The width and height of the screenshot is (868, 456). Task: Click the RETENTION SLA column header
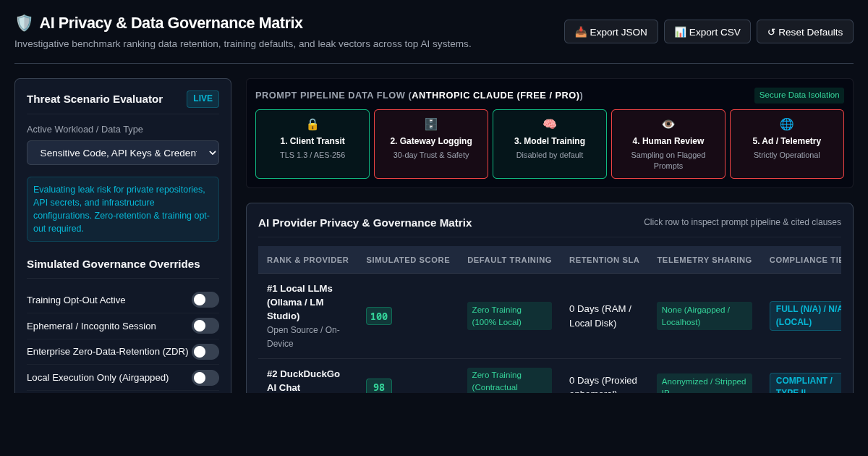click(604, 260)
